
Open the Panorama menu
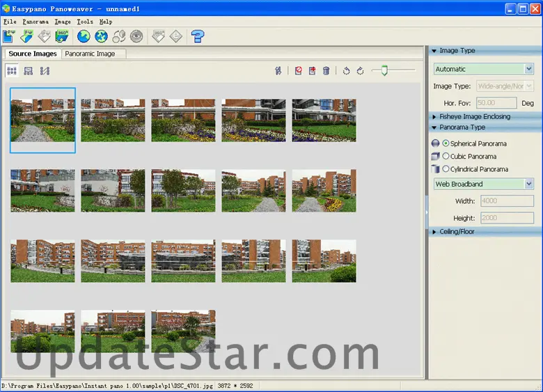point(36,22)
